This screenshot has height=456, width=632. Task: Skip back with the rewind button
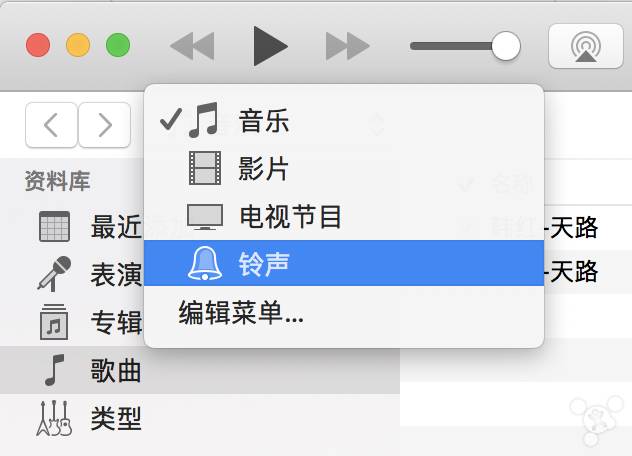tap(192, 46)
